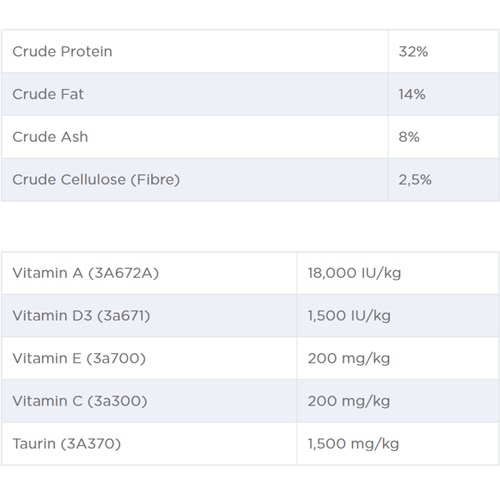Viewport: 500px width, 500px height.
Task: Click the gap between the two tables
Action: [x=250, y=226]
